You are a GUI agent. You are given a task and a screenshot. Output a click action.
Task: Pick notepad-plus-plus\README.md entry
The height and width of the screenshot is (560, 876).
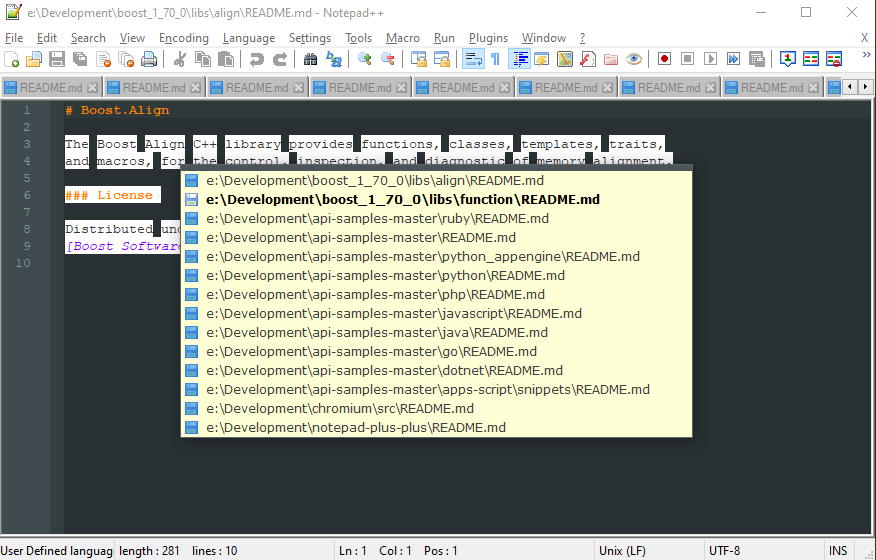(436, 428)
